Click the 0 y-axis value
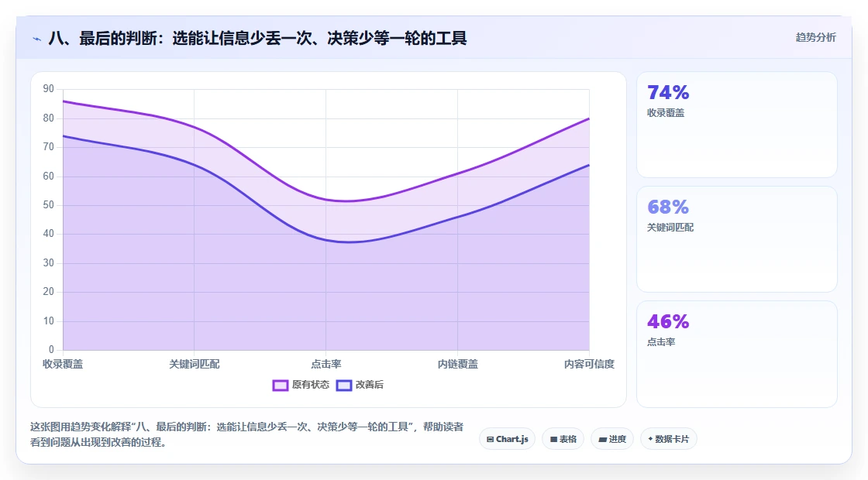The image size is (868, 480). pos(51,349)
